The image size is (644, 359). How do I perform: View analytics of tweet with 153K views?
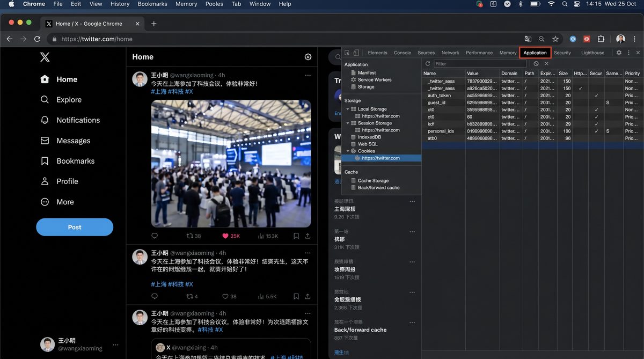(x=268, y=236)
